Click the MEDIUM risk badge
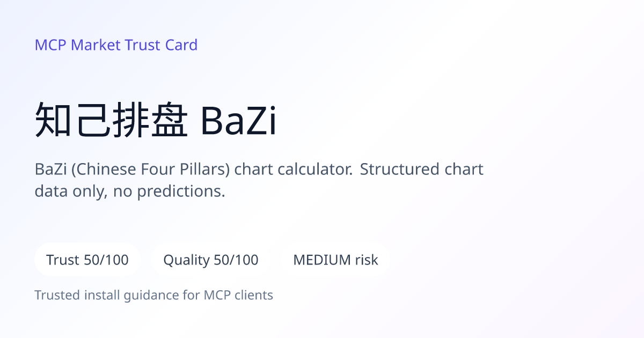The width and height of the screenshot is (644, 338). 335,260
